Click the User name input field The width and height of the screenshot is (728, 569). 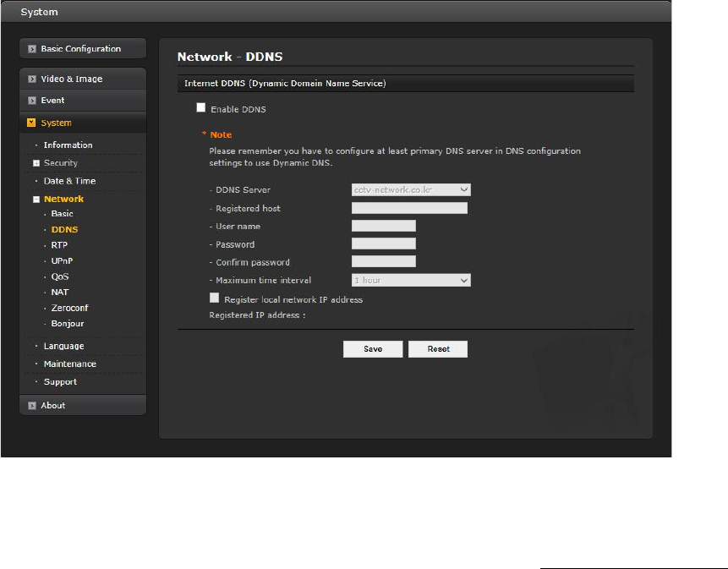pyautogui.click(x=384, y=226)
